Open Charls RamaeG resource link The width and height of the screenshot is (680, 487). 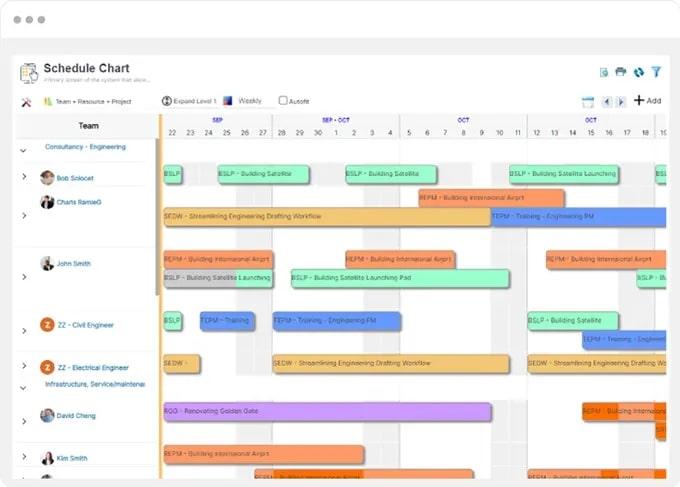click(x=79, y=202)
